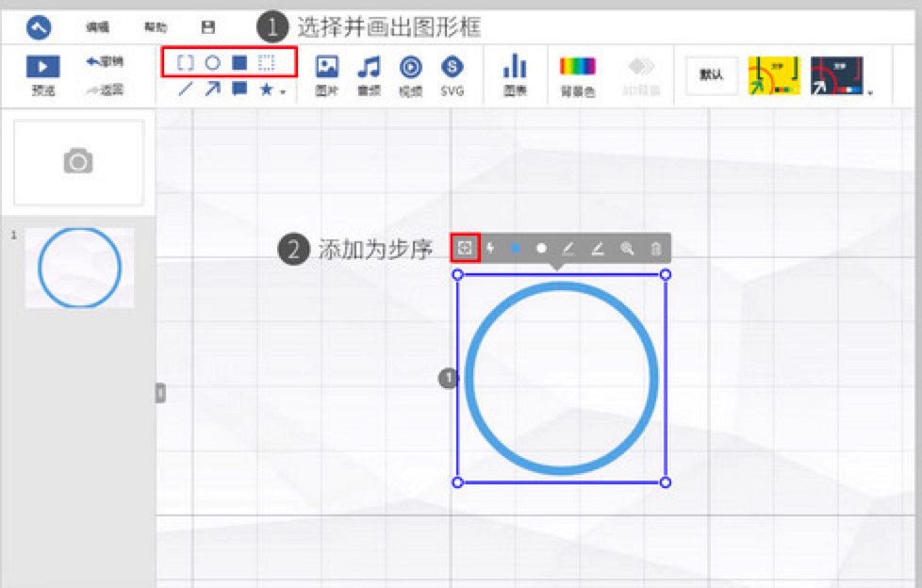Choose the yellow theme thumbnail
Image resolution: width=922 pixels, height=588 pixels.
tap(774, 75)
